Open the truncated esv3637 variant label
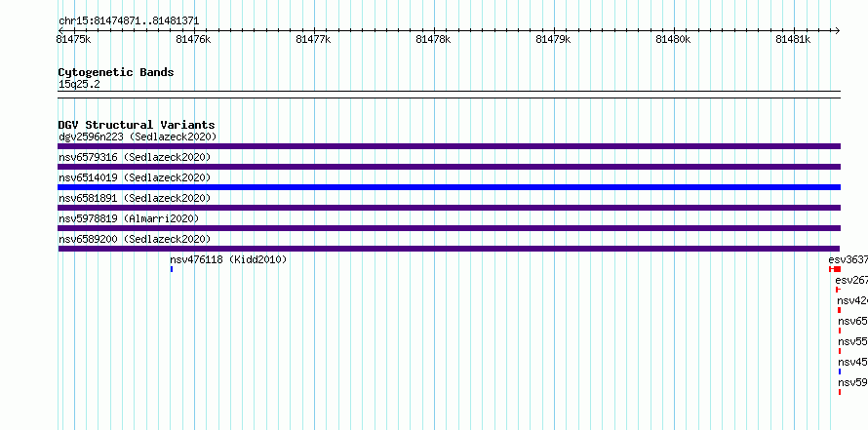868x430 pixels. [x=848, y=259]
